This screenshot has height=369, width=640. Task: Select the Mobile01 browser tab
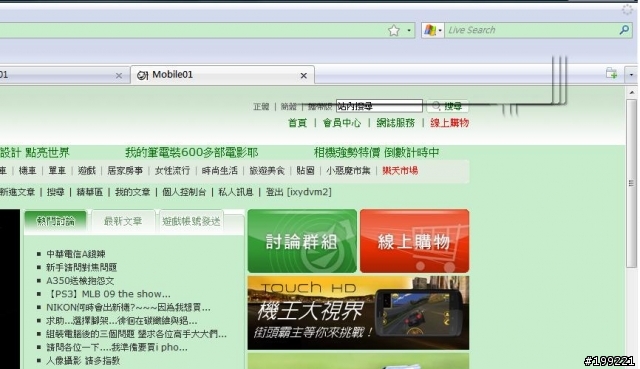pos(222,75)
